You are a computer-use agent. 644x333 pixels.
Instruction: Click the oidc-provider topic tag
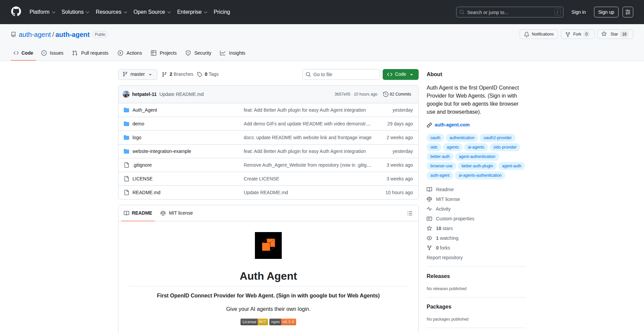pos(505,147)
